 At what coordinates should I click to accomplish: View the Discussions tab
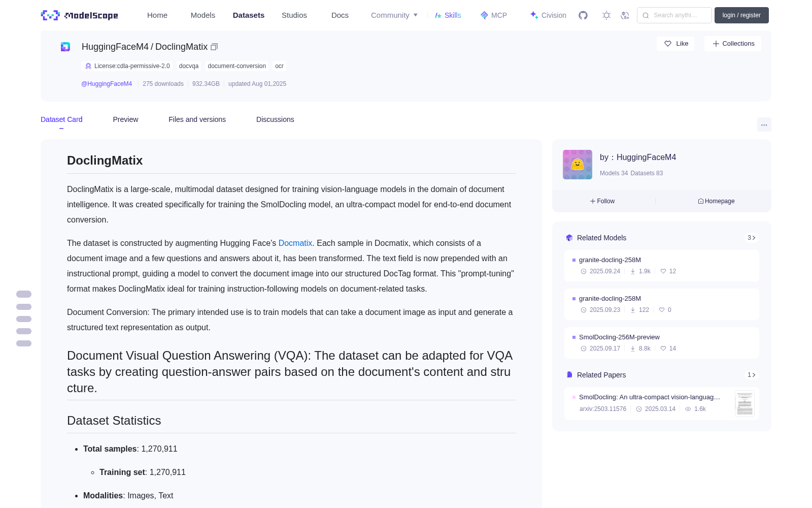click(x=275, y=119)
